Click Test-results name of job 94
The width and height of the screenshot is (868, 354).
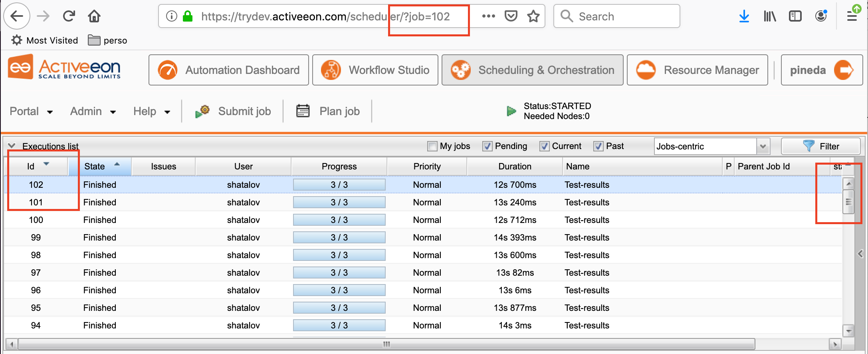point(587,325)
